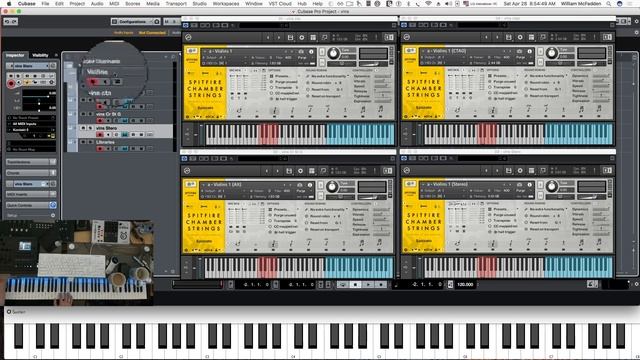The width and height of the screenshot is (640, 360).
Task: Switch to the Inspector tab
Action: [x=15, y=55]
